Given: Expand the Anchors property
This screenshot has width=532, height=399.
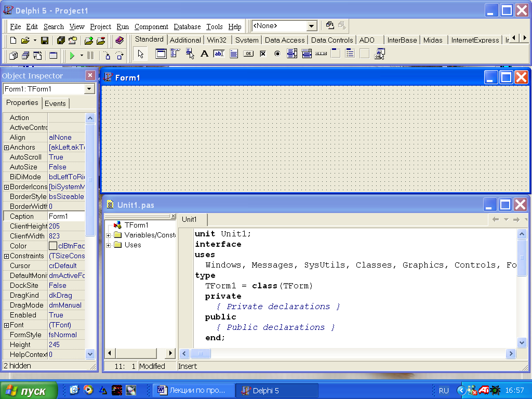Looking at the screenshot, I should tap(6, 148).
